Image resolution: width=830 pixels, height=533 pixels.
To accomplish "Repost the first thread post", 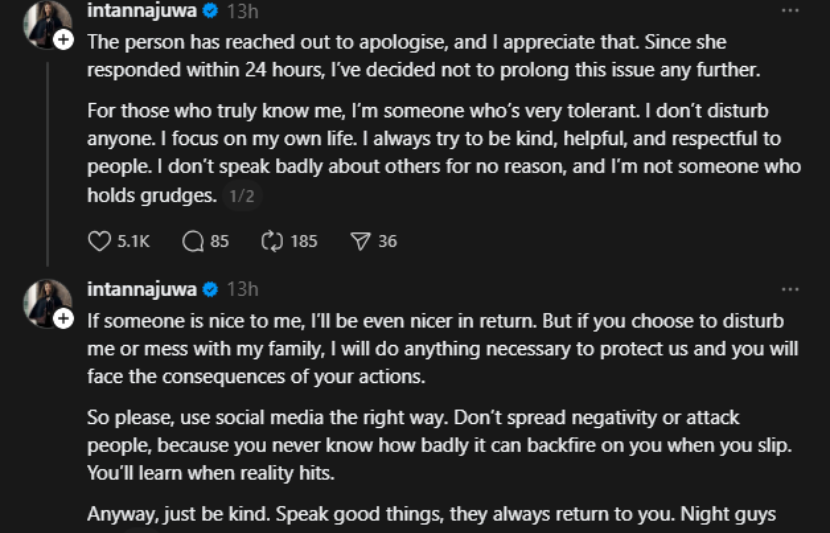I will (x=272, y=241).
